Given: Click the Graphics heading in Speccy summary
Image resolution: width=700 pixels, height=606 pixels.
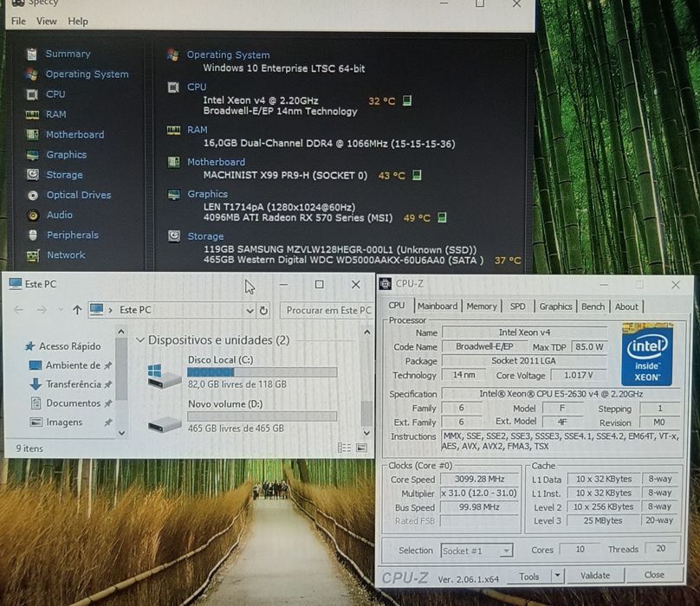Looking at the screenshot, I should pos(207,194).
